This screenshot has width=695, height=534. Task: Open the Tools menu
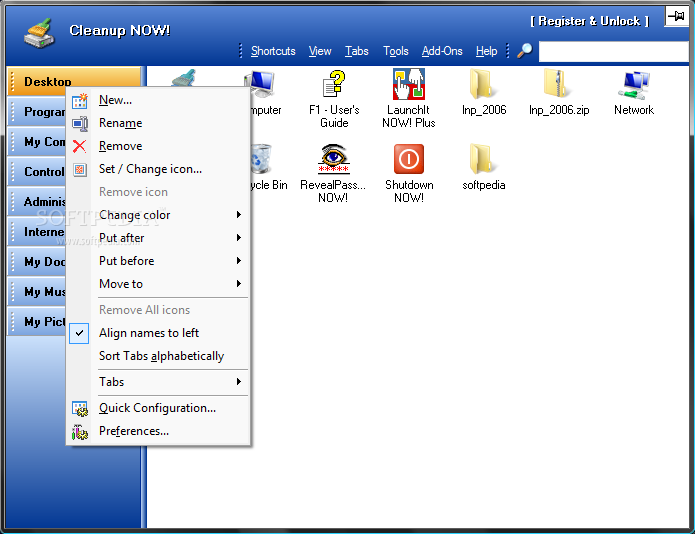tap(396, 51)
